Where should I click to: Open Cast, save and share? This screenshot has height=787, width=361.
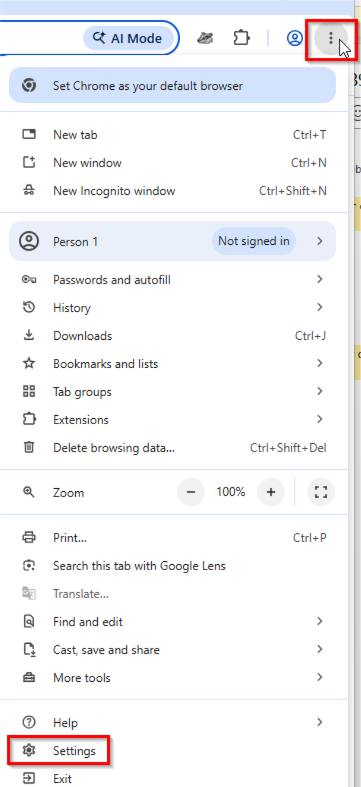(174, 650)
